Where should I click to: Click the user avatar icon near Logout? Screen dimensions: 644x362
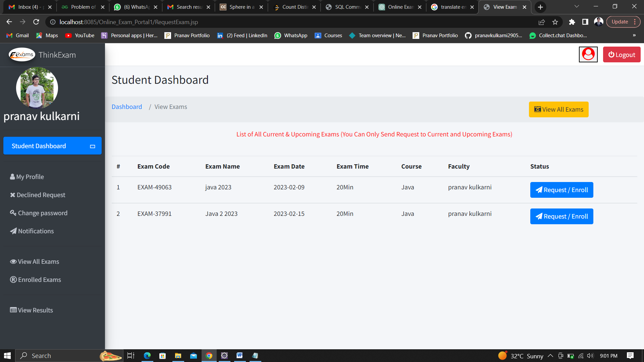[588, 54]
